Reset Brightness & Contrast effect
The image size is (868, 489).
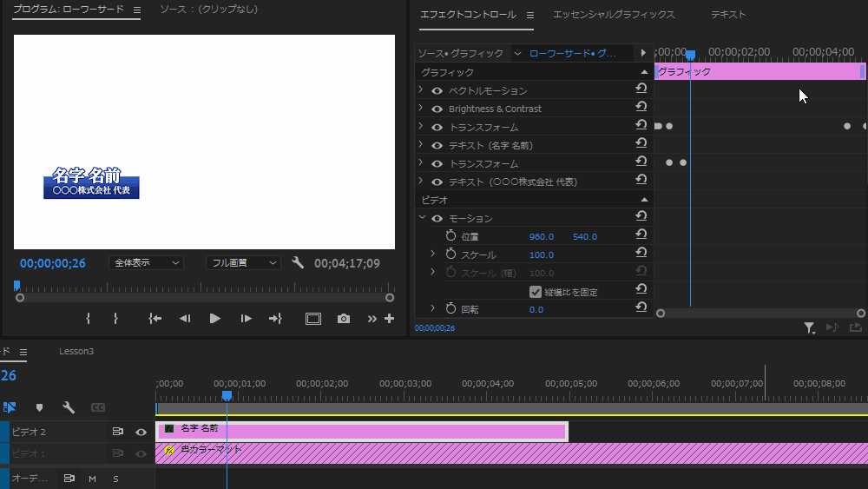pos(641,106)
